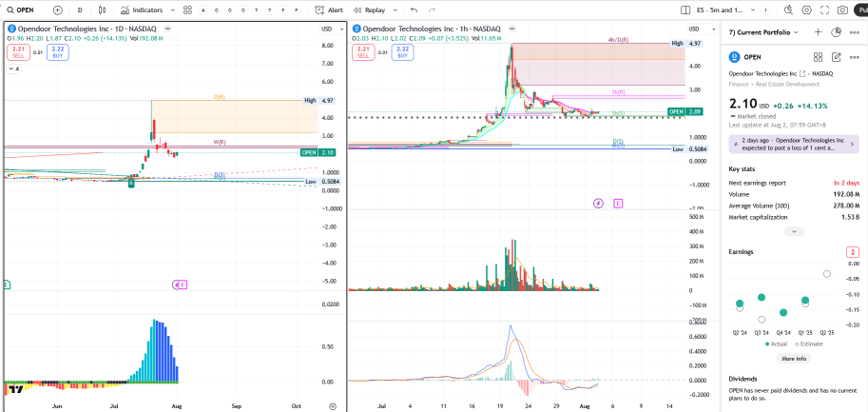Viewport: 868px width, 412px height.
Task: Open the grid icon beside OPEN in details
Action: click(x=818, y=57)
